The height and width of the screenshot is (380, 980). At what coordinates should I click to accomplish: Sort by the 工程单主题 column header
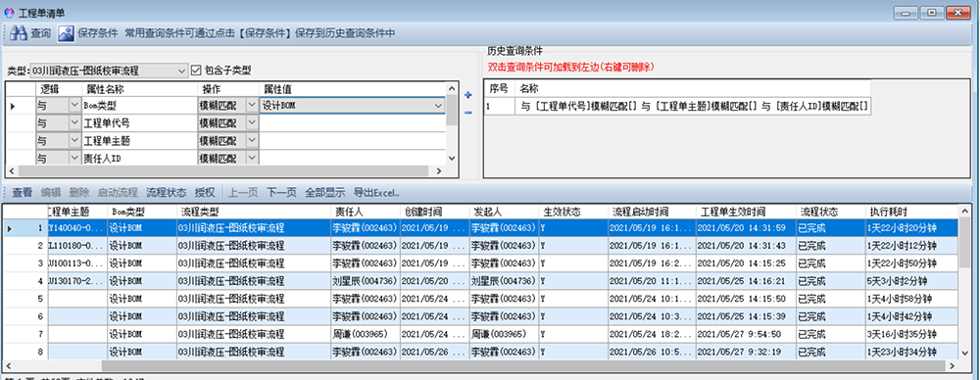[76, 212]
